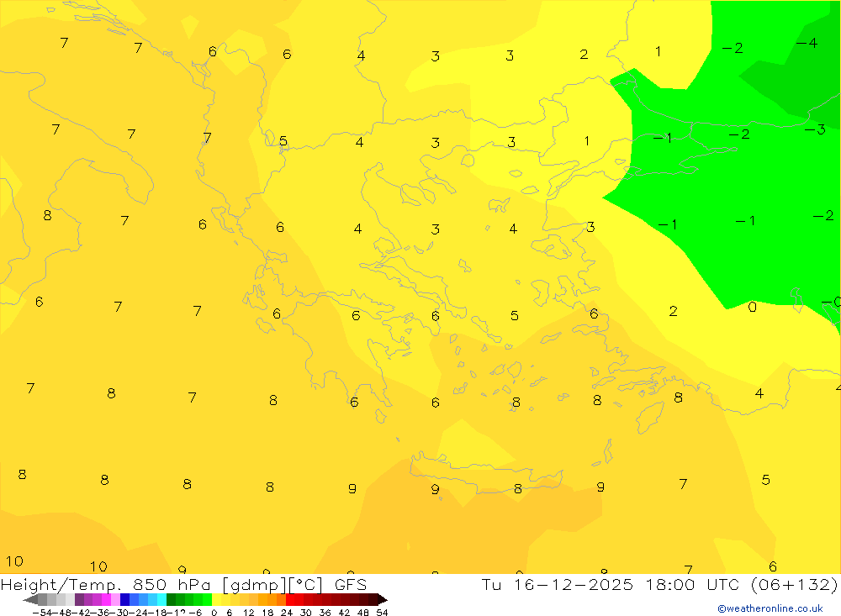
Task: Click the legend label '−36'
Action: 100,613
